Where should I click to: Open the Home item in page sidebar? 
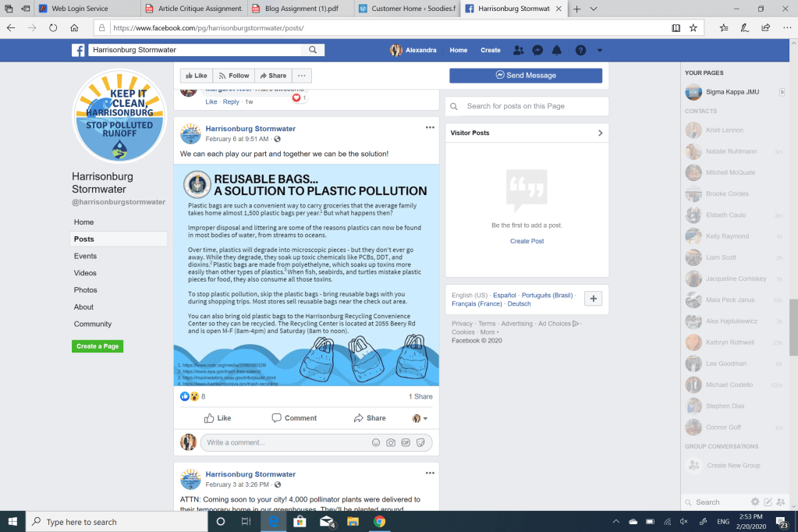coord(84,222)
